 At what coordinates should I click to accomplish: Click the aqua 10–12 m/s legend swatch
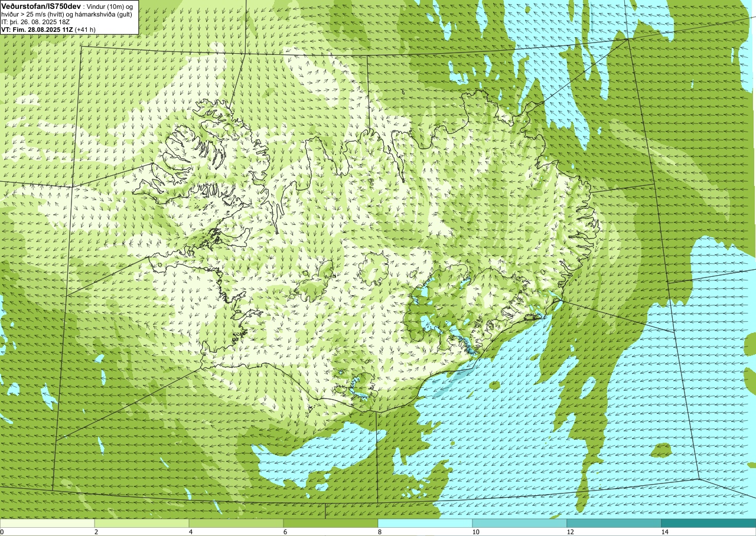520,523
